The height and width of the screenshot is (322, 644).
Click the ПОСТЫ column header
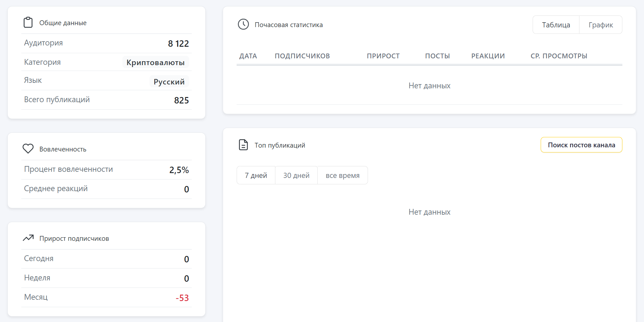tap(437, 56)
